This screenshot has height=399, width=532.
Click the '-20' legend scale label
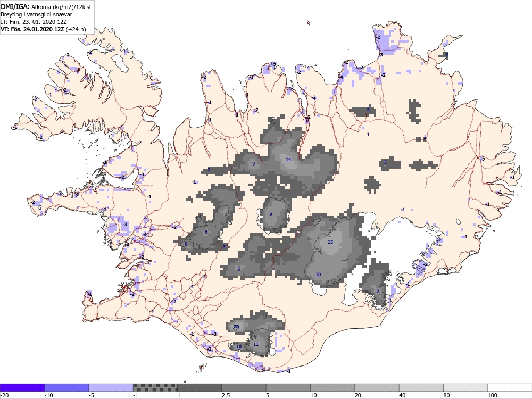(x=4, y=395)
